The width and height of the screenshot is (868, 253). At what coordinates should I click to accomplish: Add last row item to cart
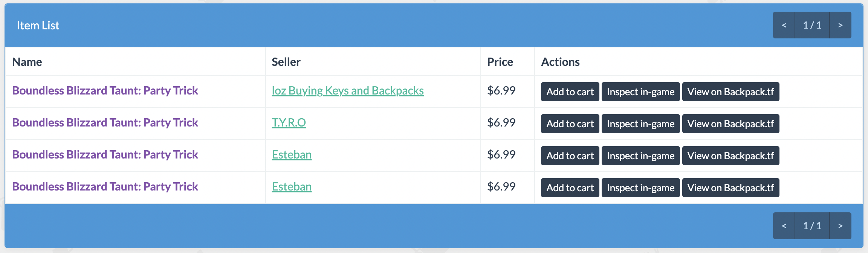[x=570, y=188]
